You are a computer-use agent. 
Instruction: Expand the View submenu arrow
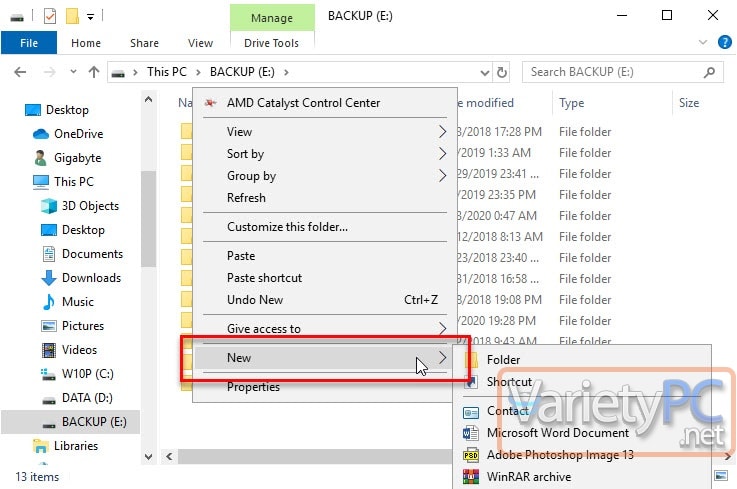(442, 132)
